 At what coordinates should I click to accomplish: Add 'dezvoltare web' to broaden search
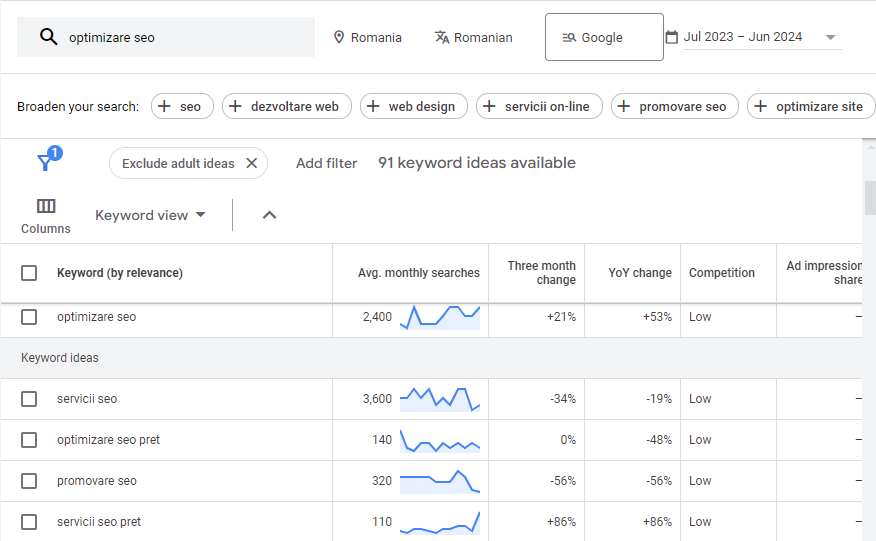286,106
